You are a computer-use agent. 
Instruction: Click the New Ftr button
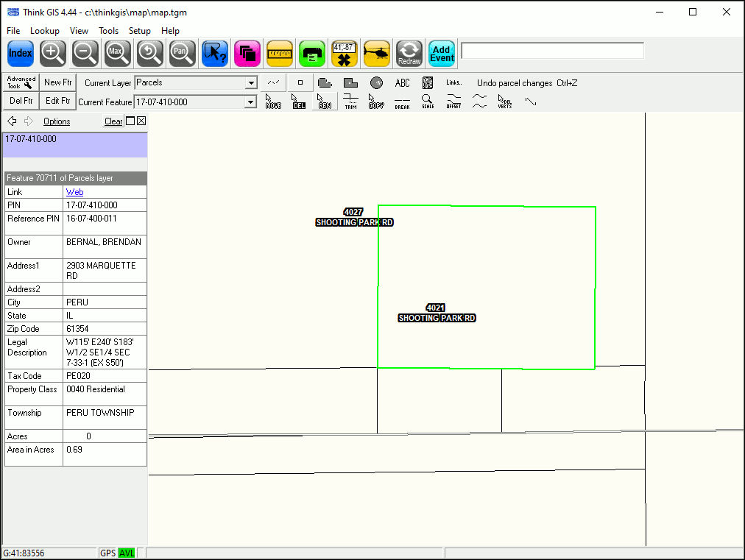[x=57, y=82]
